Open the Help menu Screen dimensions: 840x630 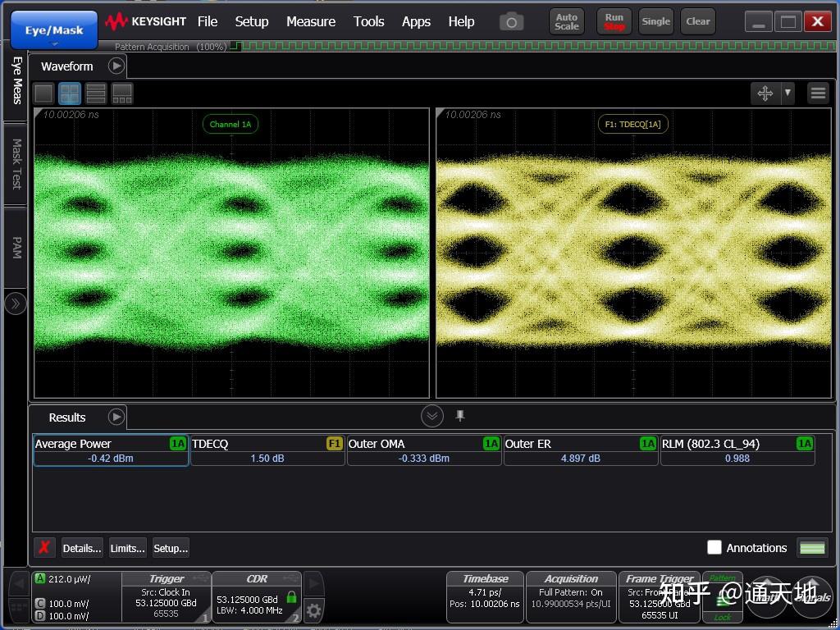[x=461, y=21]
